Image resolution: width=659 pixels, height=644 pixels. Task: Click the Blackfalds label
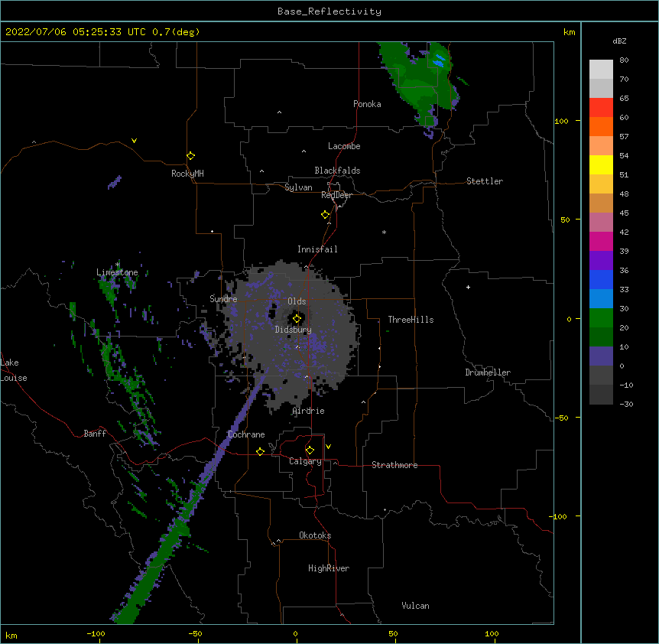pos(337,171)
